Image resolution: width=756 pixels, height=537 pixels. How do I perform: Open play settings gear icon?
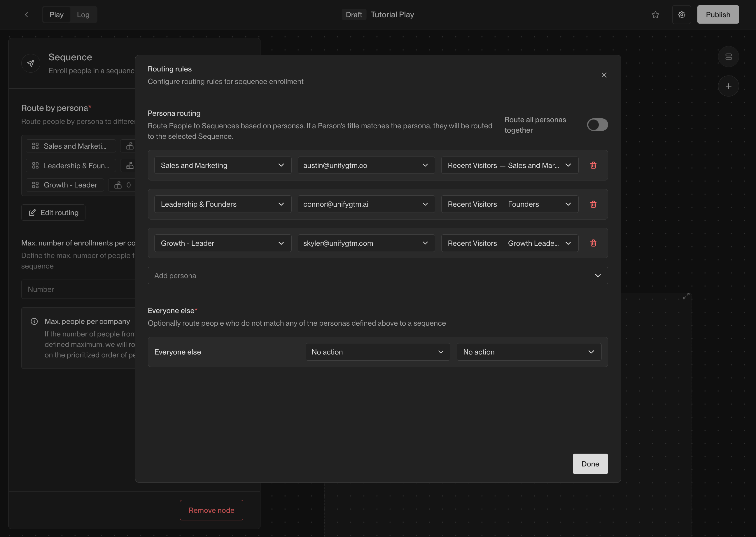pyautogui.click(x=681, y=15)
